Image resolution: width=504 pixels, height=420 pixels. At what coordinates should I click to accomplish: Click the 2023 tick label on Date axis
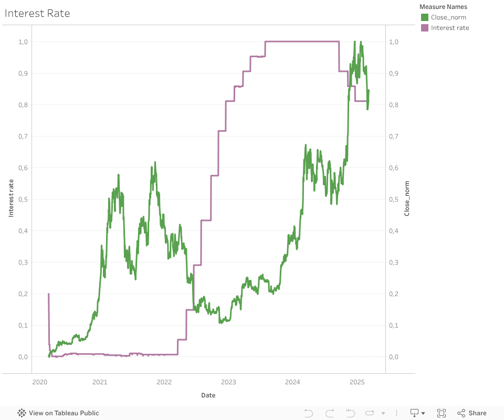coord(228,382)
